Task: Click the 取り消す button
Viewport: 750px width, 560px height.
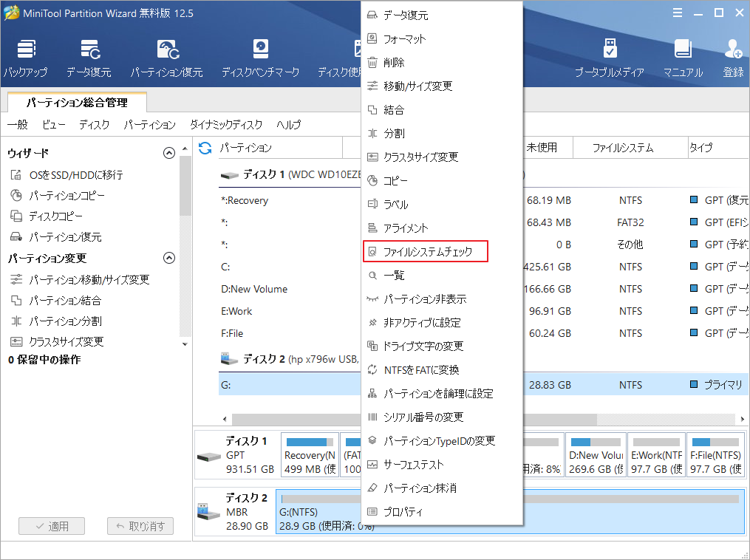Action: (x=140, y=526)
